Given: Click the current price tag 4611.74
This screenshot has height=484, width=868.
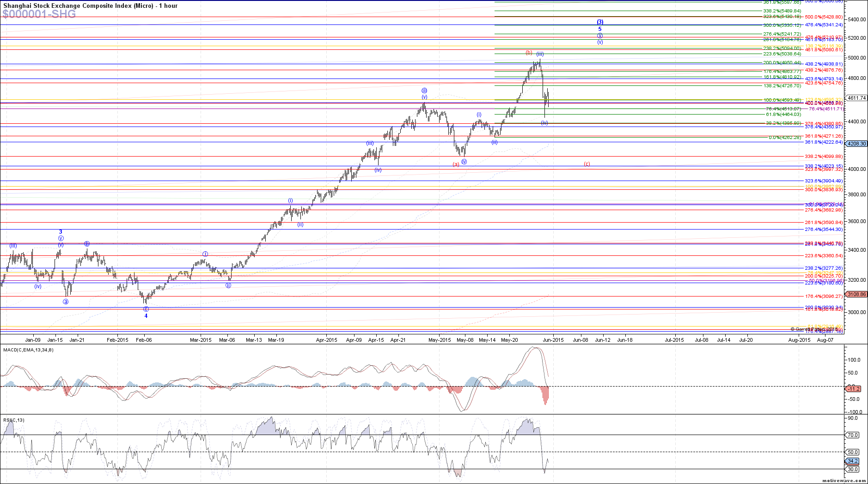Looking at the screenshot, I should pos(856,98).
